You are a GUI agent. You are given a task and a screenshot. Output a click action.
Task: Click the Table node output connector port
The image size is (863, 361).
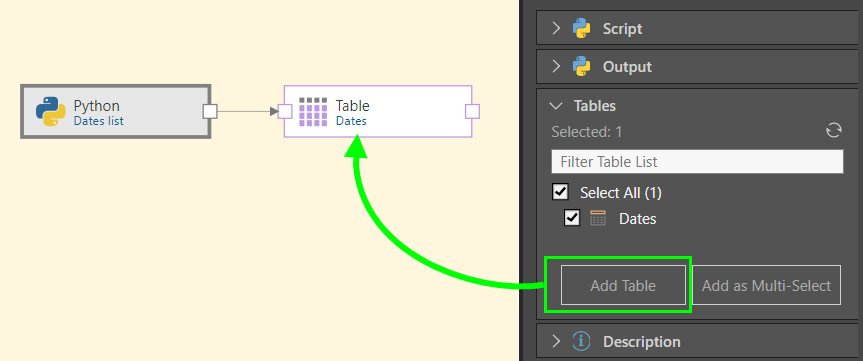472,112
